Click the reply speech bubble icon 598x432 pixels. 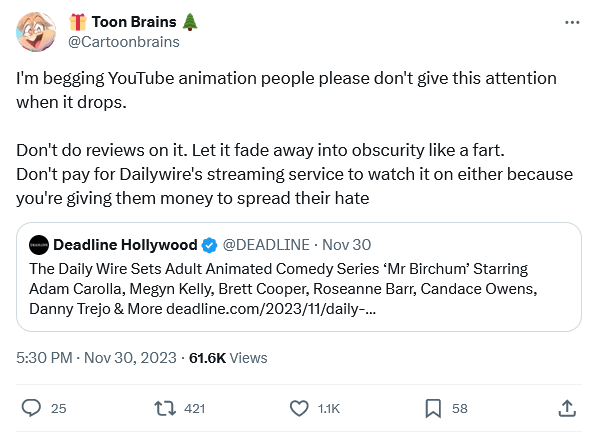[31, 408]
